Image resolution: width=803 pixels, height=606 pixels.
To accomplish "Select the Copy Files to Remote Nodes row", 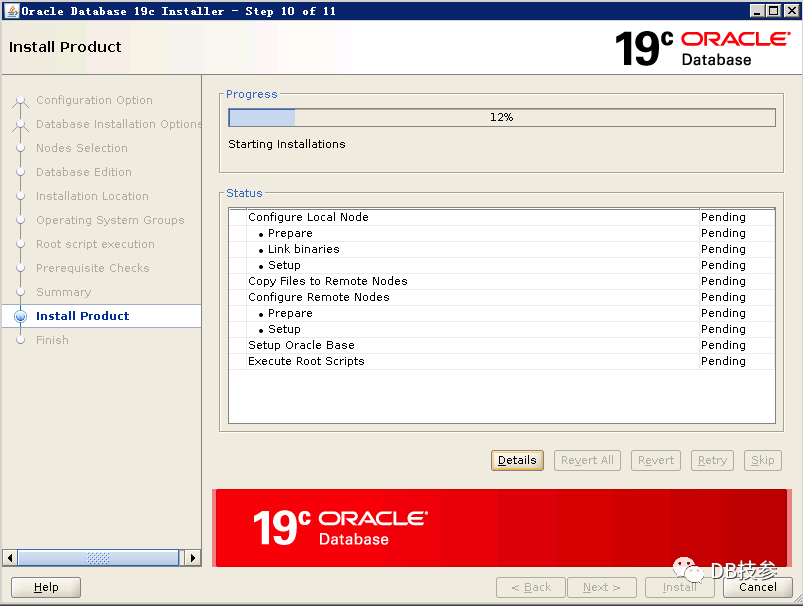I will coord(327,281).
